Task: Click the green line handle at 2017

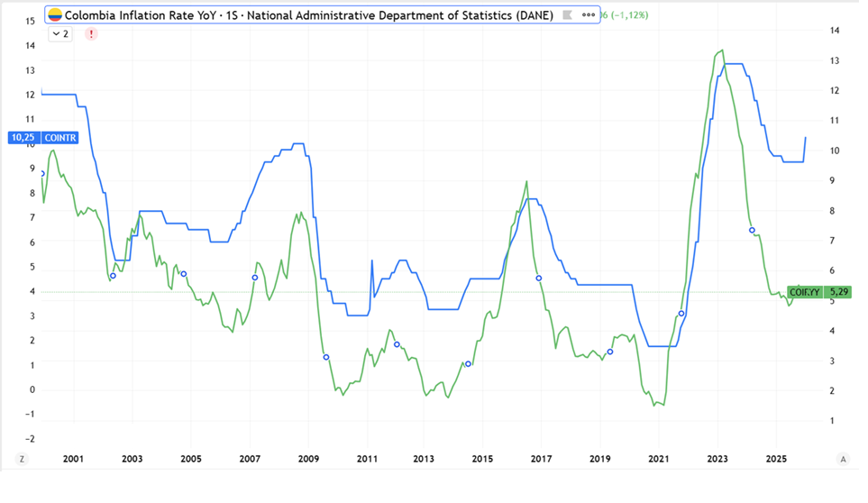Action: 539,279
